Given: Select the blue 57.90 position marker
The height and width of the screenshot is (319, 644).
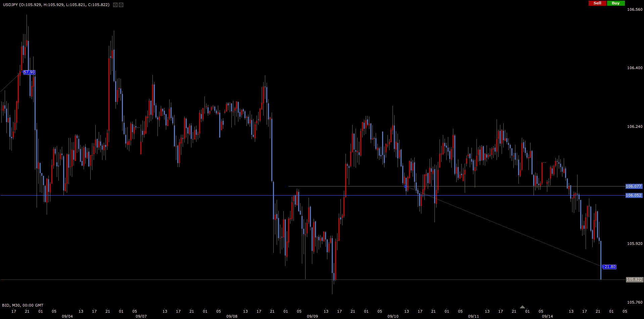Looking at the screenshot, I should coord(29,72).
